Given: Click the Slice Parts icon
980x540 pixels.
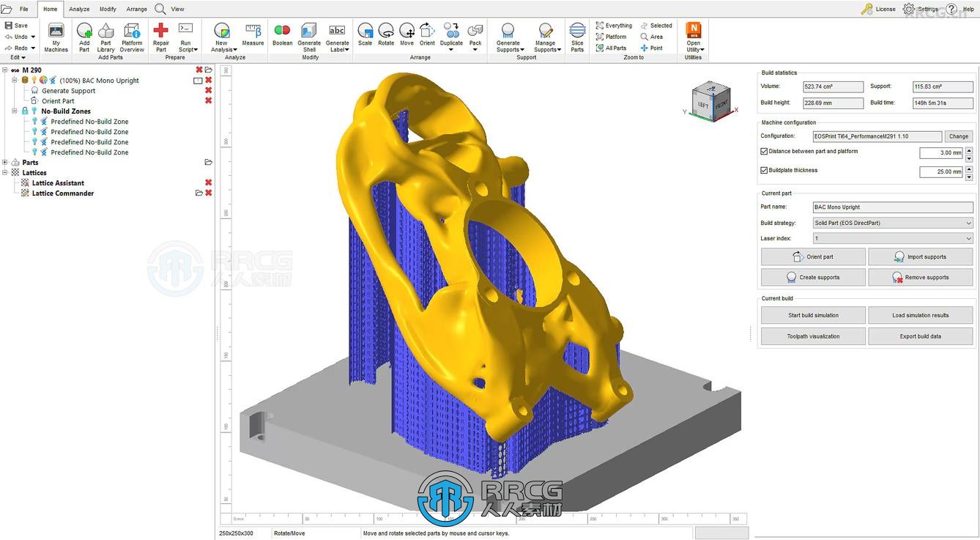Looking at the screenshot, I should click(577, 31).
